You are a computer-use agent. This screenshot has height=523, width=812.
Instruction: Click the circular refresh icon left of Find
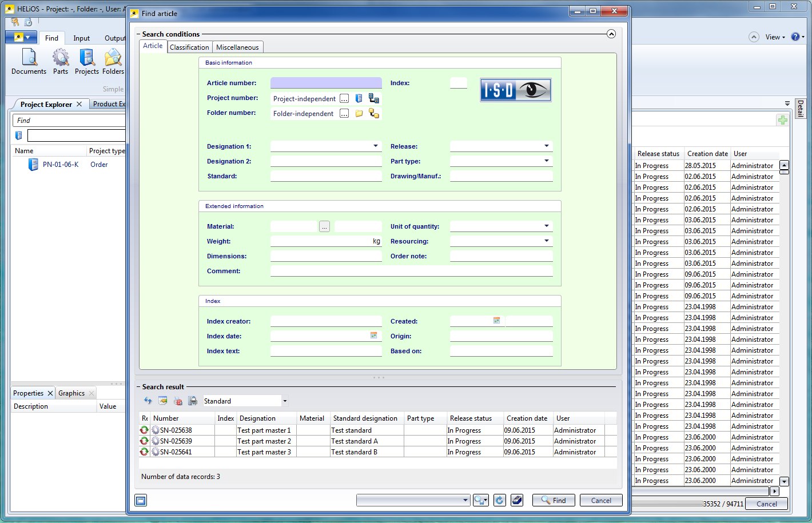tap(499, 500)
